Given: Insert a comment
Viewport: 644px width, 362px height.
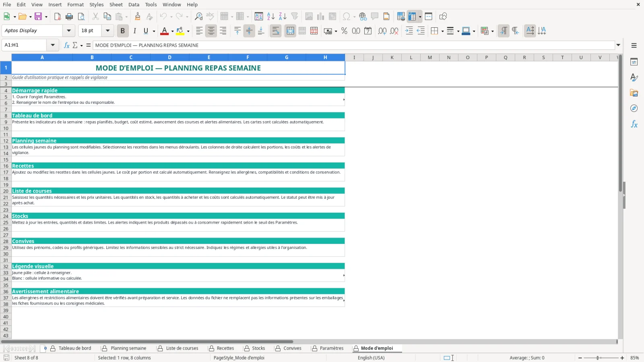Looking at the screenshot, I should pyautogui.click(x=375, y=16).
